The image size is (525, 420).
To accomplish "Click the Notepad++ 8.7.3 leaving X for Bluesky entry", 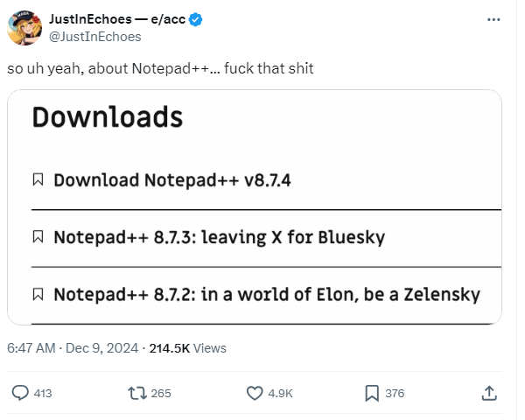I will (x=219, y=236).
